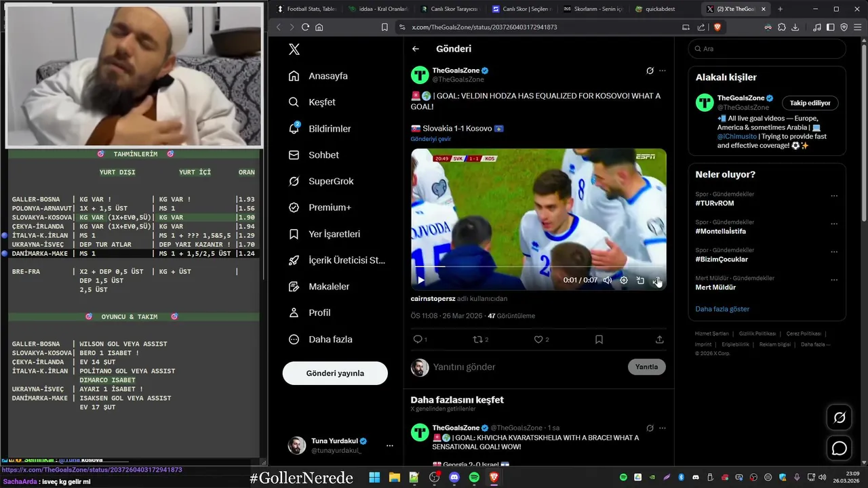Screen dimensions: 868x488
Task: Open options for #BizimÇocuklar trend
Action: [x=834, y=251]
